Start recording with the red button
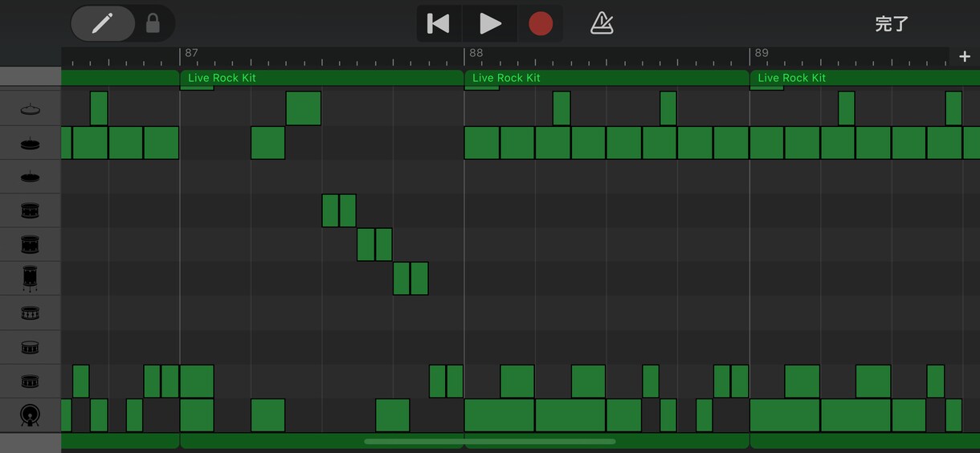980x453 pixels. [x=541, y=23]
